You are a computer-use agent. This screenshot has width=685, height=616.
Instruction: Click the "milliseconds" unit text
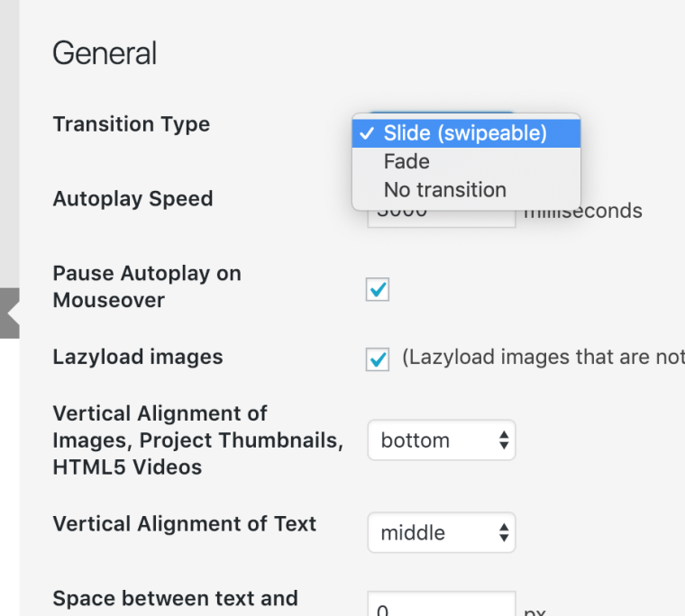pos(595,213)
